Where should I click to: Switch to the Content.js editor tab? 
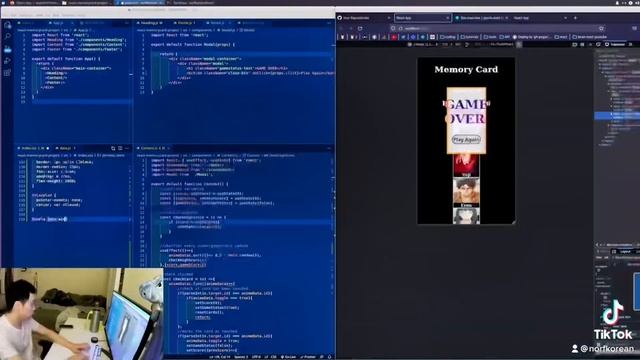pos(152,148)
